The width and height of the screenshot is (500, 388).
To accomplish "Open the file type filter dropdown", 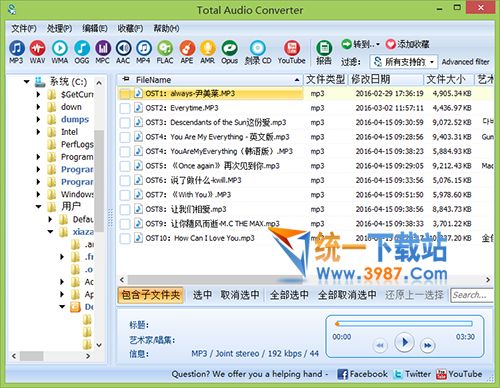I will [403, 62].
